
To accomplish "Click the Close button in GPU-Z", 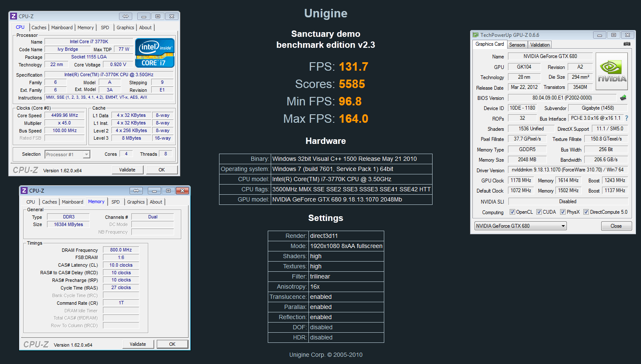I will click(616, 226).
